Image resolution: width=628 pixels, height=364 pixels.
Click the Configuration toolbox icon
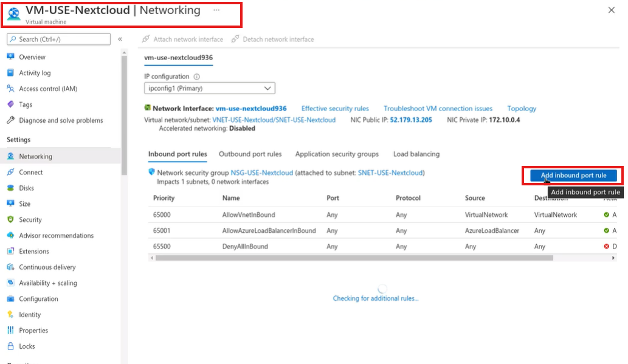click(x=11, y=299)
